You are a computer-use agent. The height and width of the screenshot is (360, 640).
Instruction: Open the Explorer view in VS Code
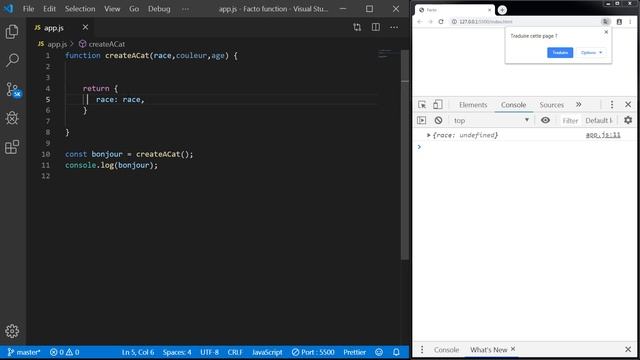click(x=12, y=31)
